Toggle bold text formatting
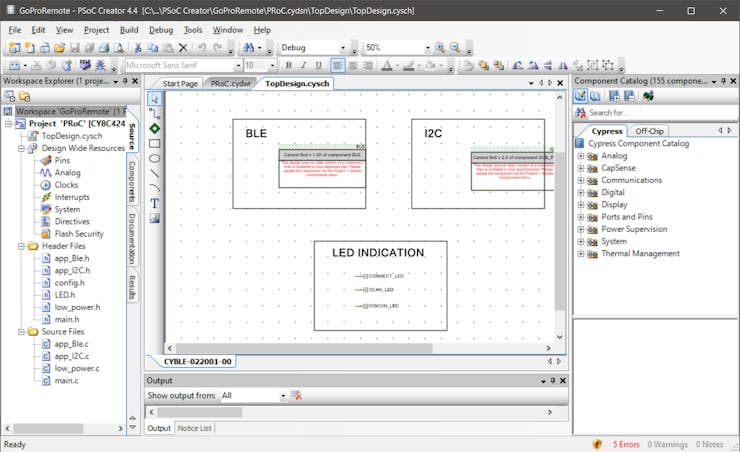 pos(288,65)
